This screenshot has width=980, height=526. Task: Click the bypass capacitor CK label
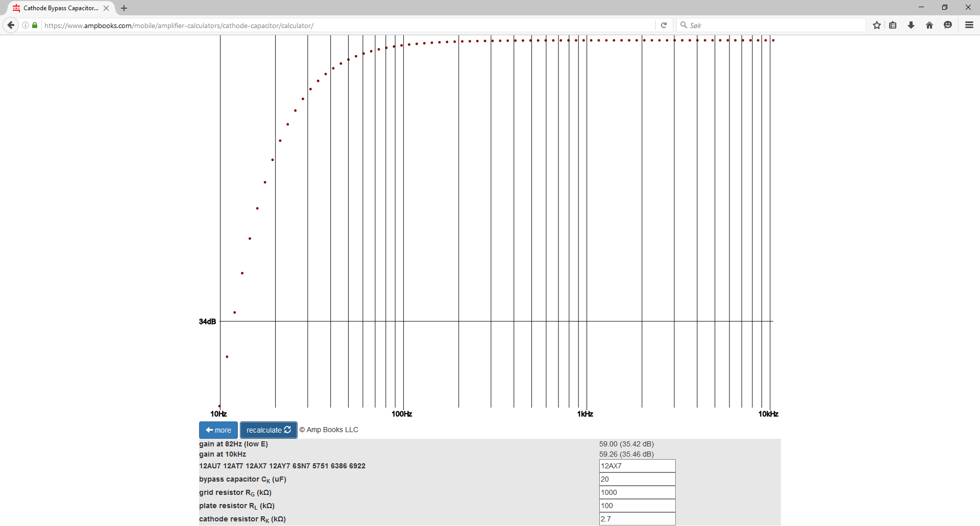tap(242, 480)
